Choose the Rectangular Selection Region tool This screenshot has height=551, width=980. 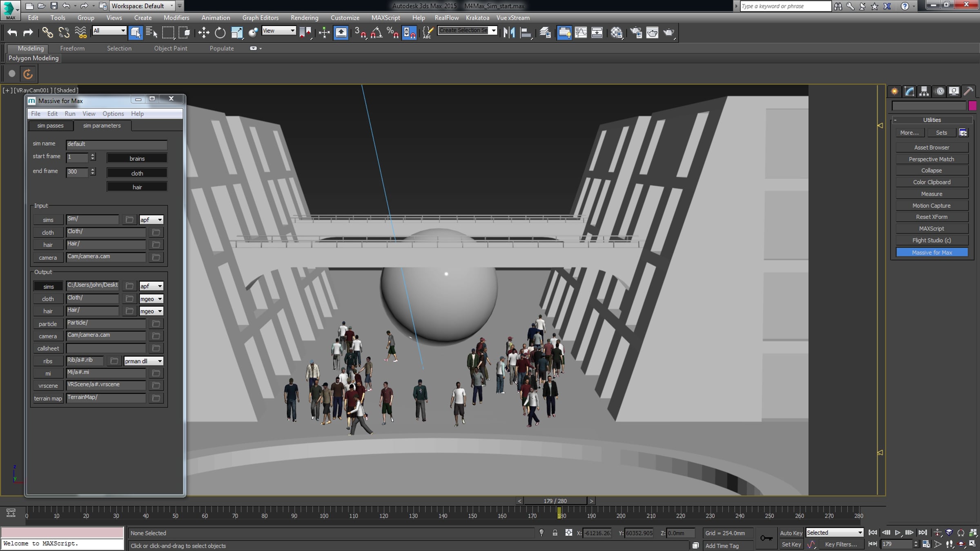(x=168, y=32)
